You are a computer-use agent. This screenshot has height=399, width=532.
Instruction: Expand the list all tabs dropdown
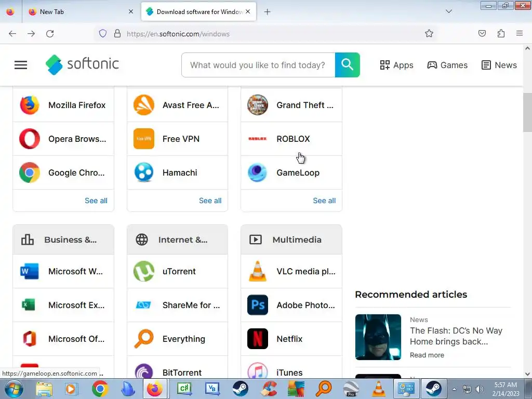pos(448,11)
